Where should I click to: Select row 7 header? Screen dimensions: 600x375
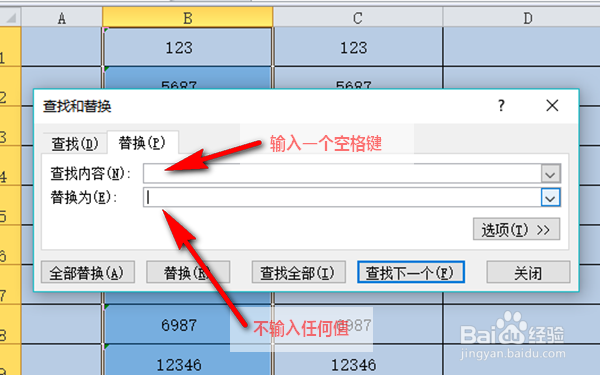[10, 285]
